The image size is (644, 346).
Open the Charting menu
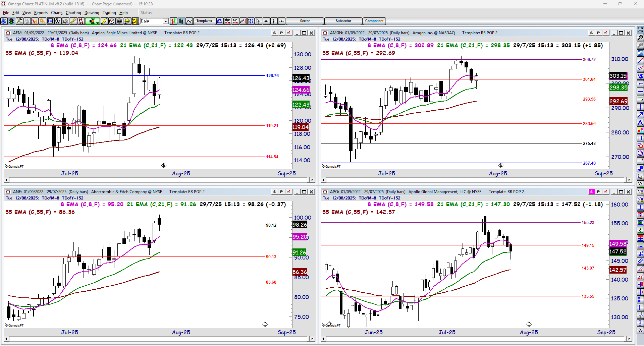click(x=73, y=13)
